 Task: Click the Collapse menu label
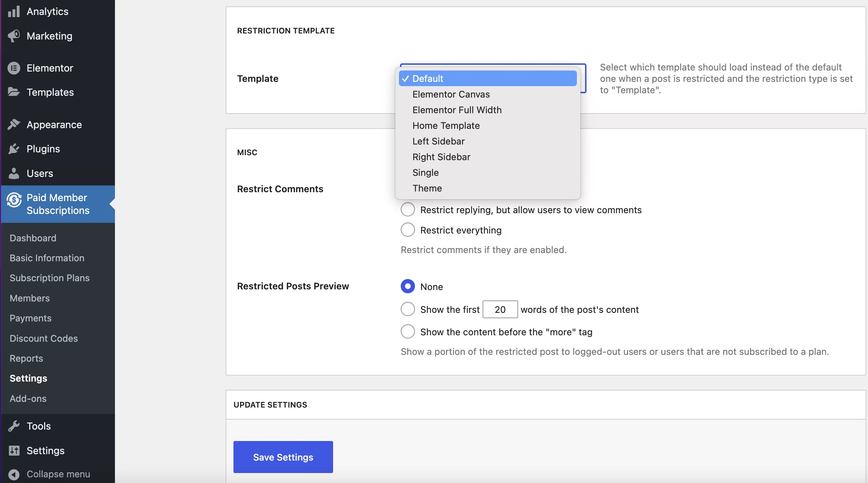coord(58,474)
